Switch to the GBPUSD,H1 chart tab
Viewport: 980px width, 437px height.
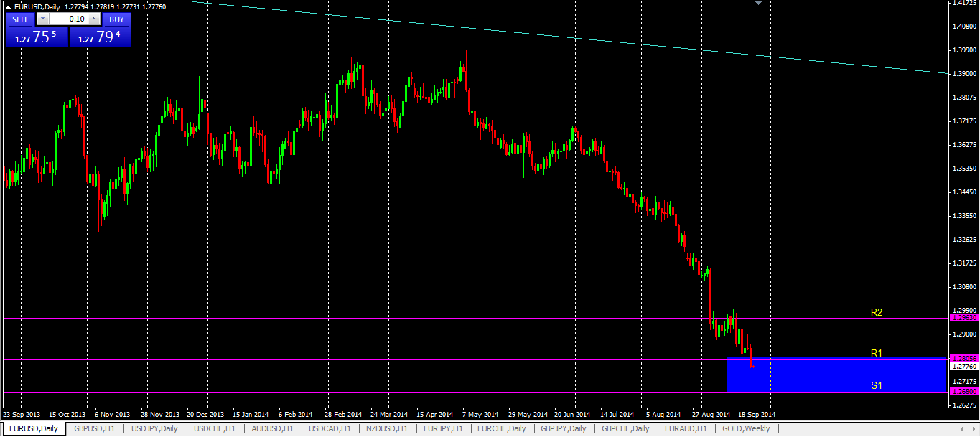(95, 428)
